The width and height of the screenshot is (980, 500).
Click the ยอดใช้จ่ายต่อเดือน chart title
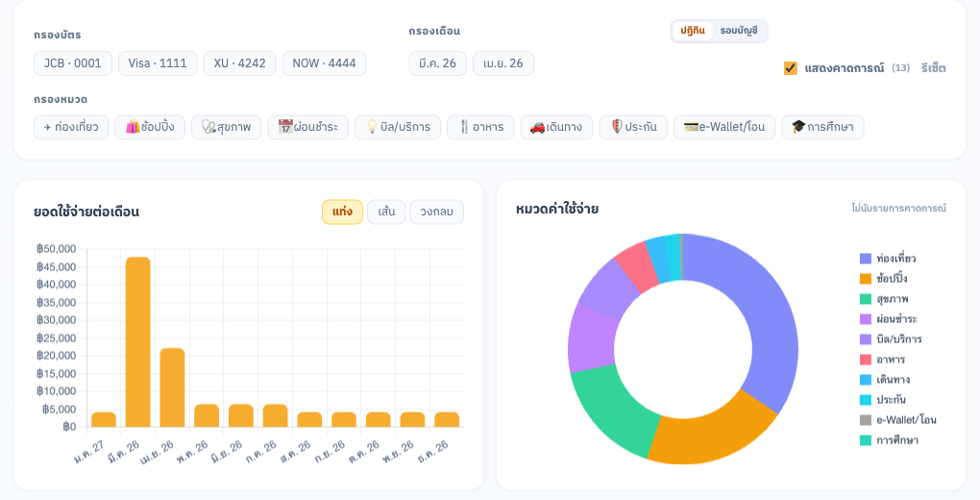tap(86, 212)
